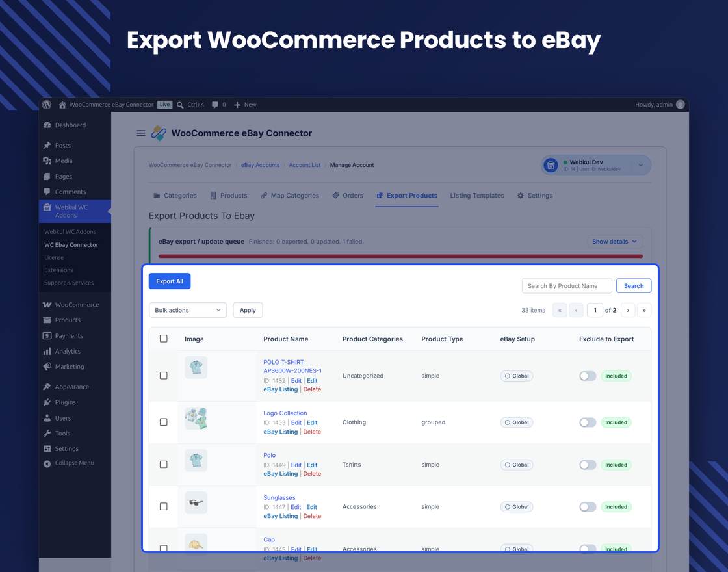The height and width of the screenshot is (572, 728).
Task: Check the Logo Collection row checkbox
Action: pyautogui.click(x=163, y=422)
